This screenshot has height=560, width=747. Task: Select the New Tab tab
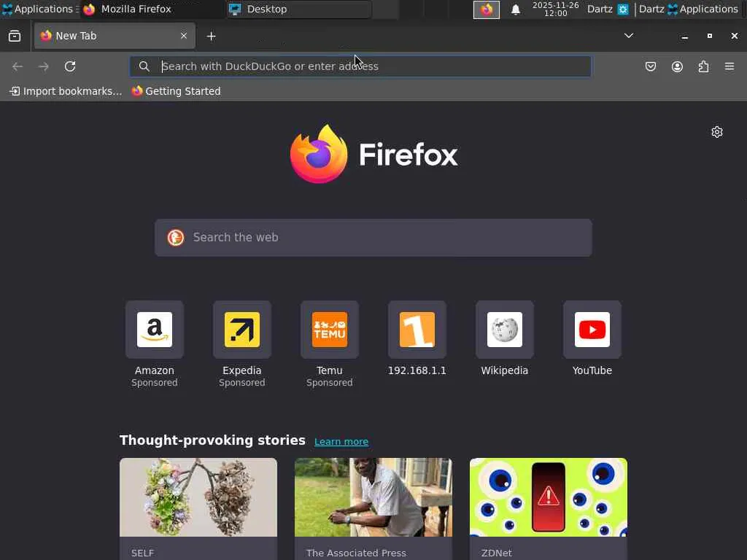pos(115,36)
